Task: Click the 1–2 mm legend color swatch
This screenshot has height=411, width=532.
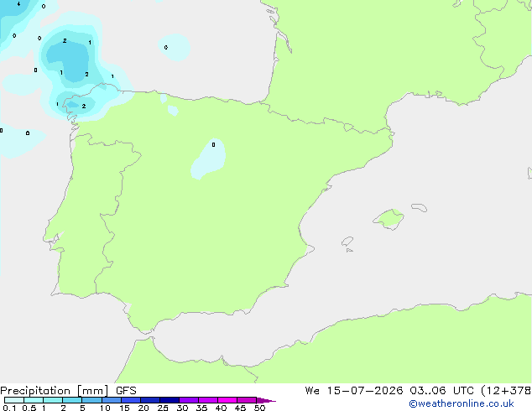Action: [x=53, y=400]
